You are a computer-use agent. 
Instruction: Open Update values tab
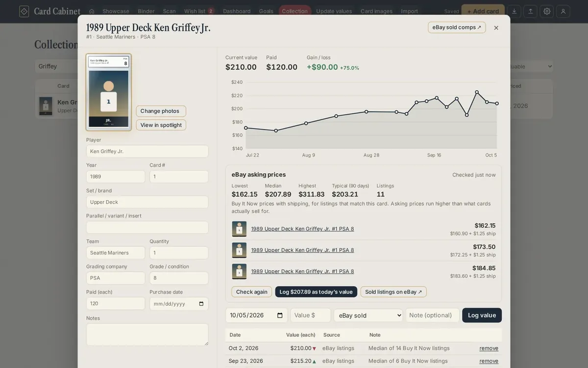334,11
